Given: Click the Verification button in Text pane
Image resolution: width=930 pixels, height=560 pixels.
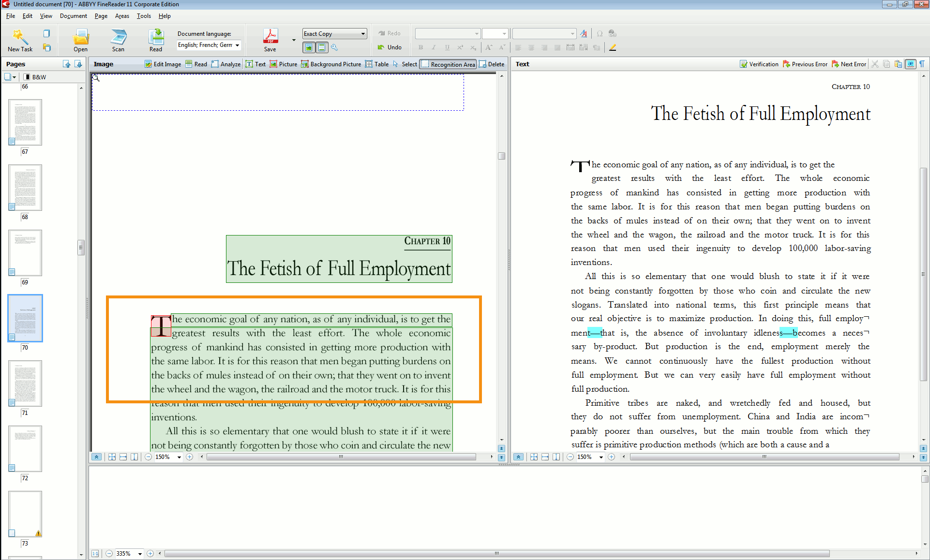Looking at the screenshot, I should pyautogui.click(x=759, y=64).
